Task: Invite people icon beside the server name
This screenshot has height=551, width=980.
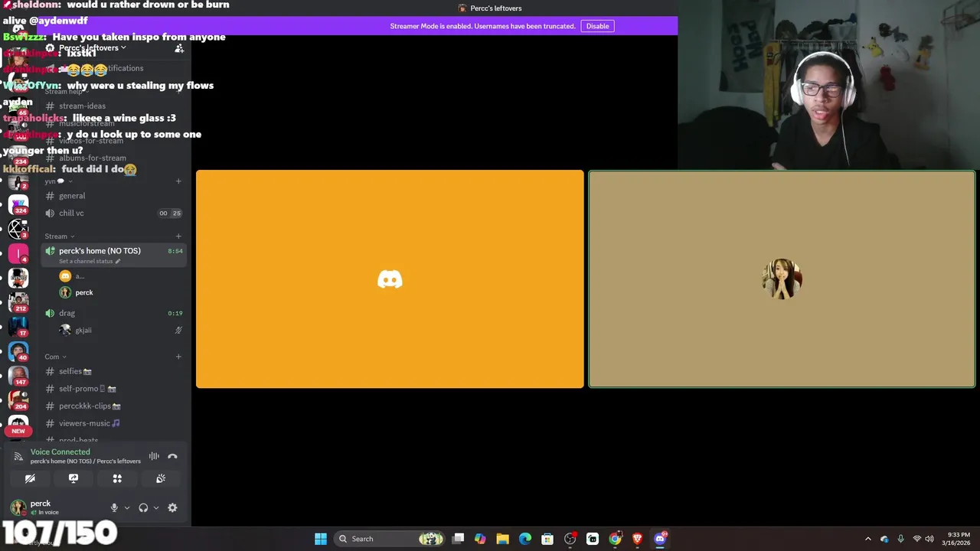Action: pyautogui.click(x=179, y=48)
